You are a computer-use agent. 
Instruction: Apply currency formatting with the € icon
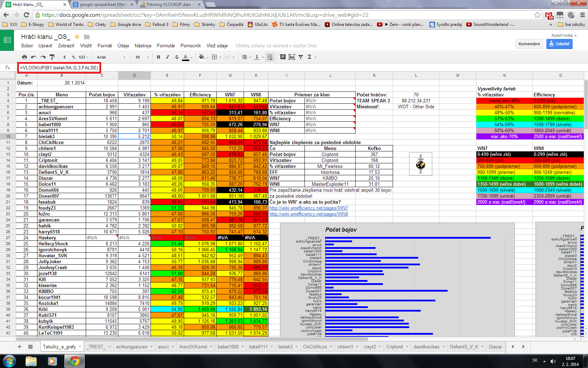point(64,57)
